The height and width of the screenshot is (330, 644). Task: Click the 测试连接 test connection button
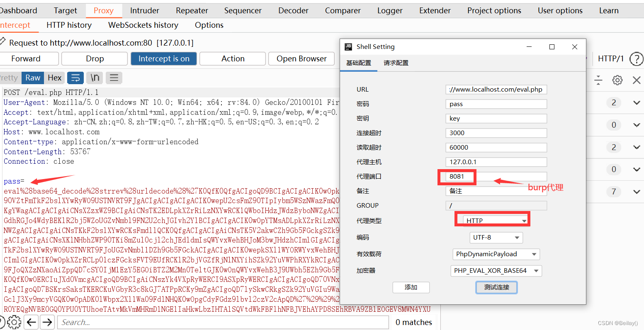pyautogui.click(x=496, y=287)
